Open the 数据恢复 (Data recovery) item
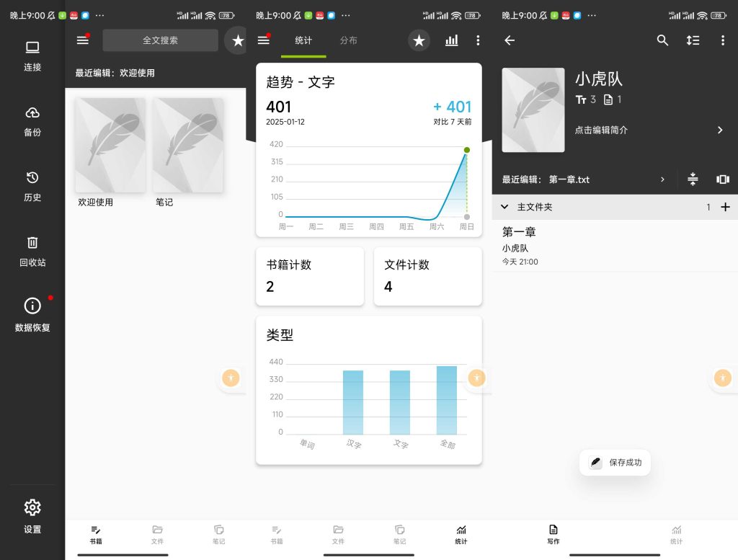Image resolution: width=738 pixels, height=560 pixels. point(32,314)
